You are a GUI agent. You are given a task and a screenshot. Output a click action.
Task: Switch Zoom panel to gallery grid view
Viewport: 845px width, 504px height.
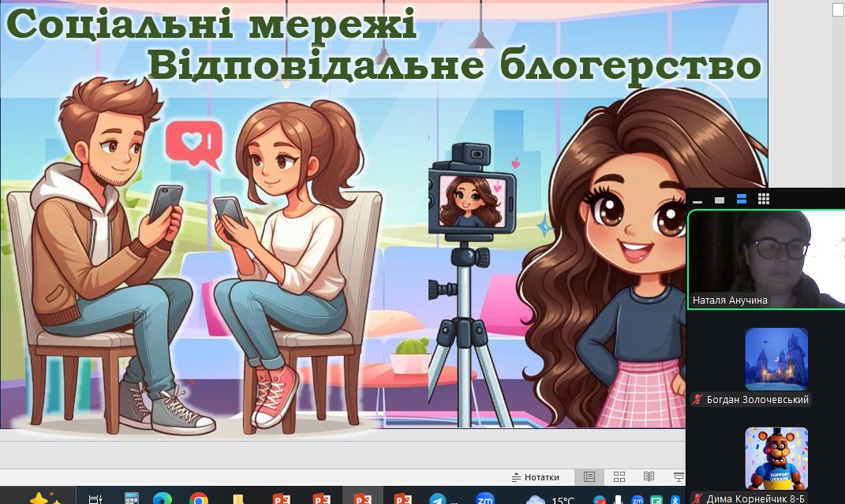coord(763,200)
